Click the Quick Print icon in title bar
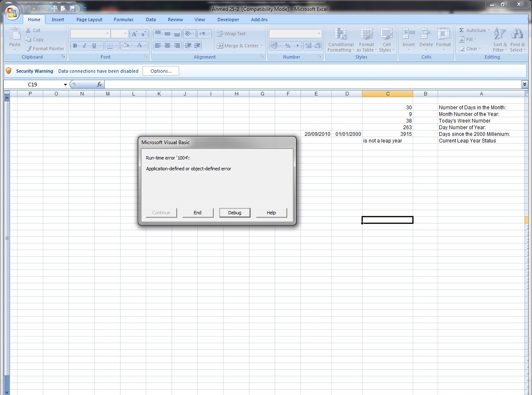The height and width of the screenshot is (395, 532). pos(54,8)
